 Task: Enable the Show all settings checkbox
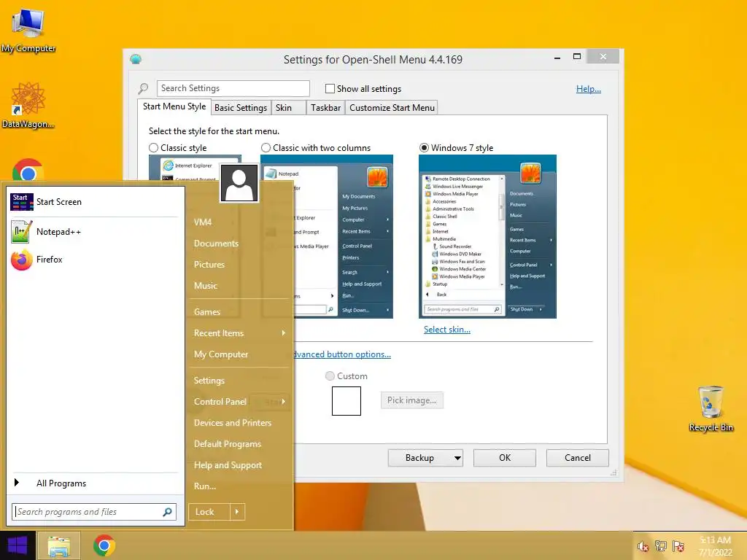click(330, 88)
